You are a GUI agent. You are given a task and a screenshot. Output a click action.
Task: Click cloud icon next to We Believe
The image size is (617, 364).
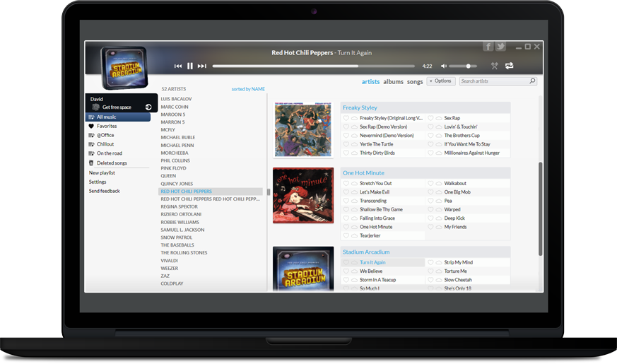pyautogui.click(x=354, y=271)
